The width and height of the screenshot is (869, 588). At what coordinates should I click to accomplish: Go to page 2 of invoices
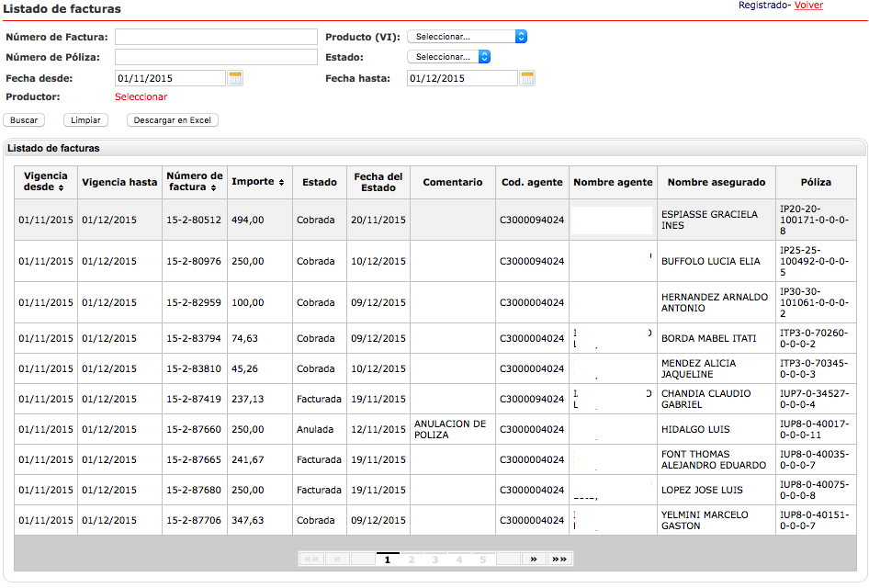[x=412, y=559]
